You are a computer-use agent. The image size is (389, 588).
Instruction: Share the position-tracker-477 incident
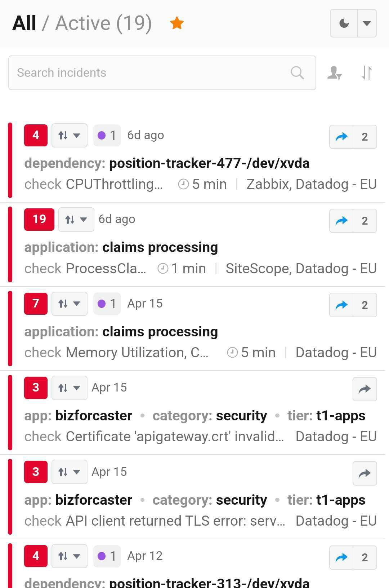pos(341,137)
